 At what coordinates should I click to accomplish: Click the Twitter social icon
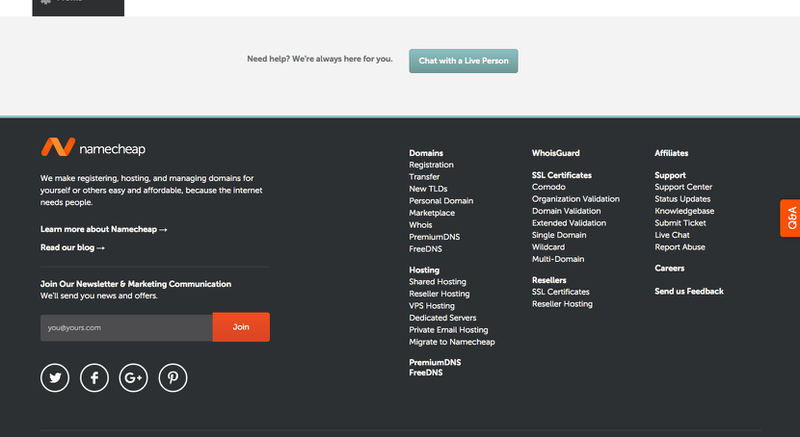click(55, 377)
